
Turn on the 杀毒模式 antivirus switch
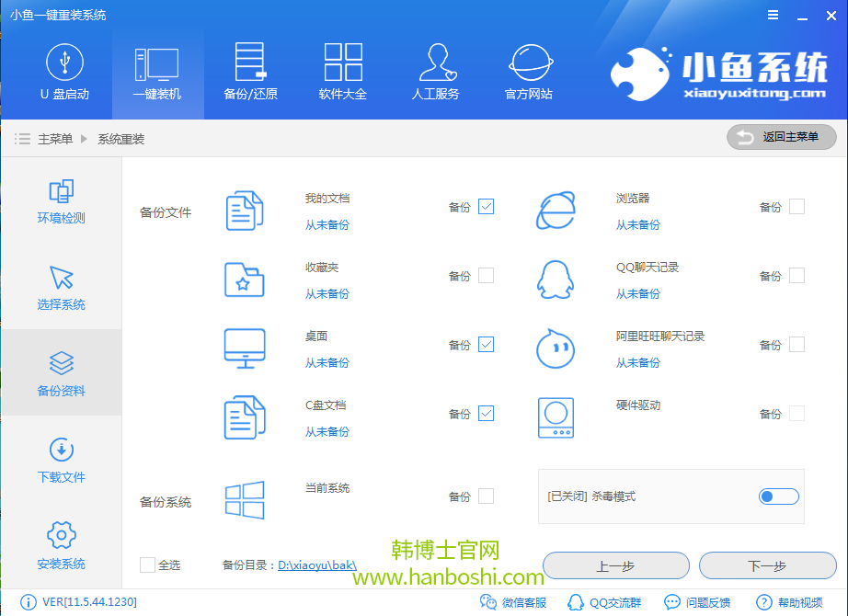(x=779, y=496)
